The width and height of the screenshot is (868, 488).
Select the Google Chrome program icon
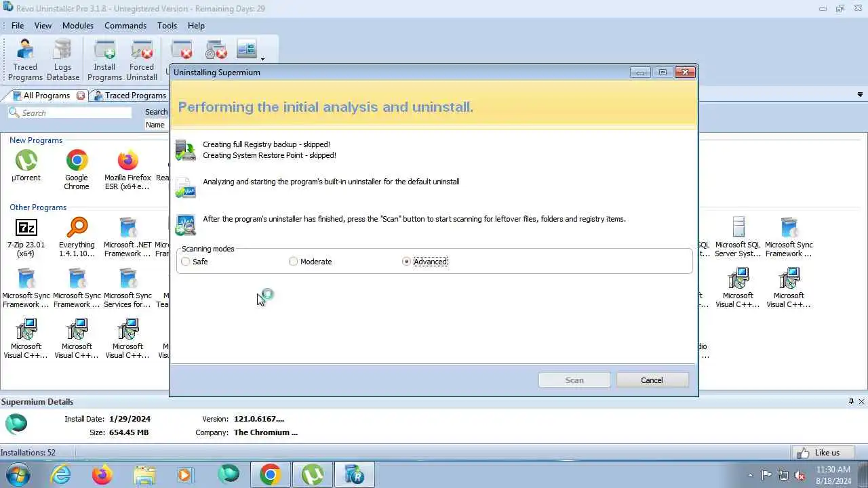77,170
